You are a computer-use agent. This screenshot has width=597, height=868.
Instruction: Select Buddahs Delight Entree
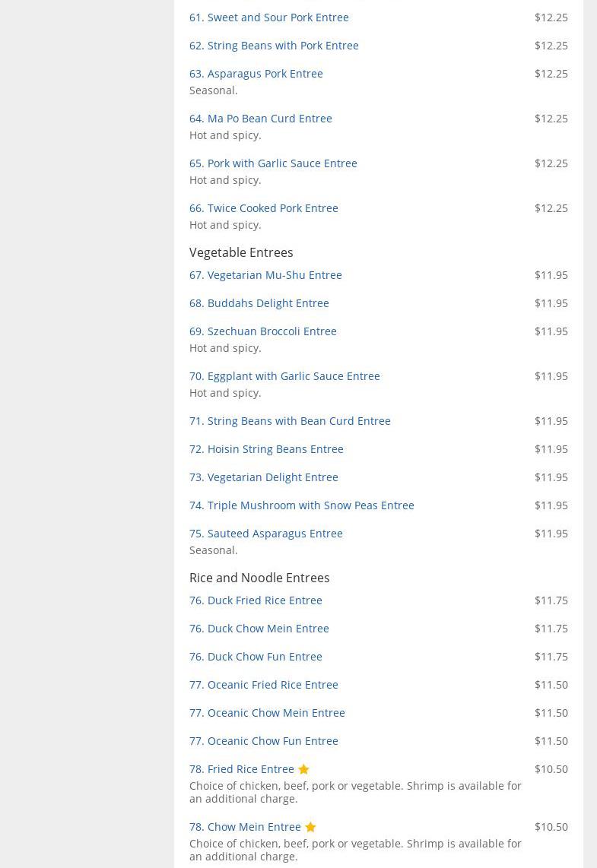259,303
